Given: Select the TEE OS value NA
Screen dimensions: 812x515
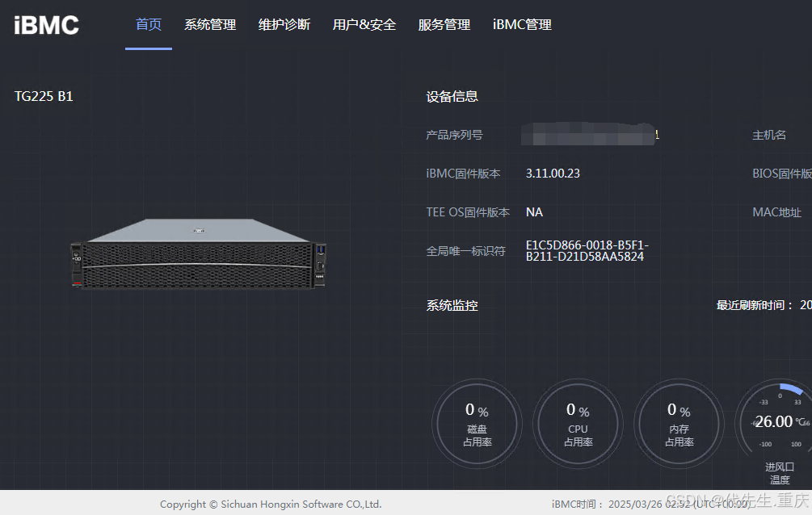Looking at the screenshot, I should click(534, 212).
